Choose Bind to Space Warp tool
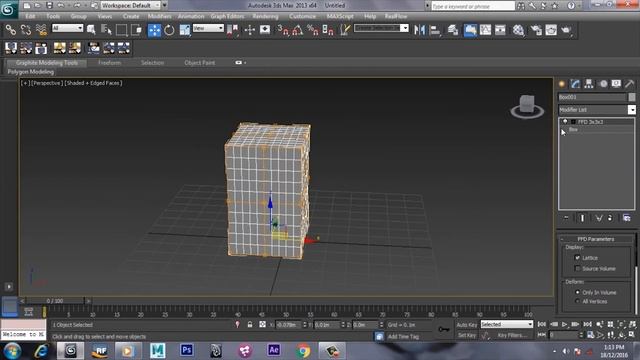Viewport: 640px width, 360px height. click(41, 30)
